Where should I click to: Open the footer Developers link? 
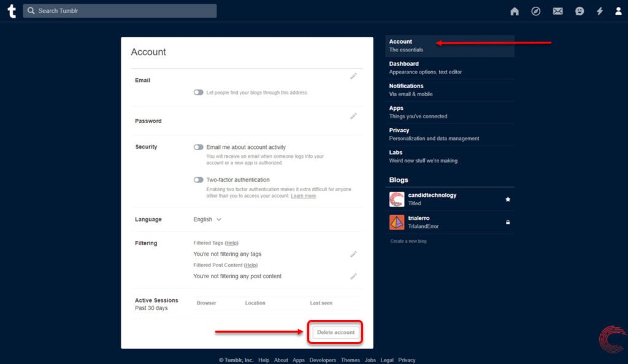[x=323, y=360]
